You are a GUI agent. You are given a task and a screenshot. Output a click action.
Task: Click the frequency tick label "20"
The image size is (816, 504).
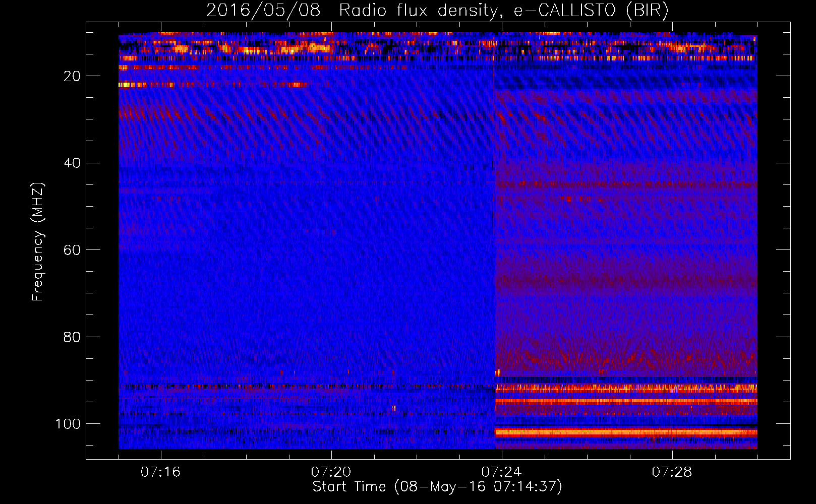72,76
